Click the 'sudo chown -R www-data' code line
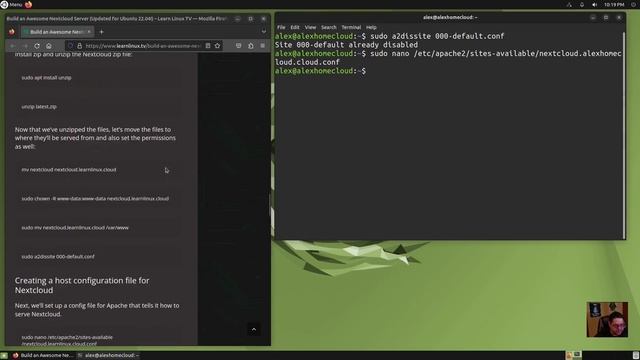This screenshot has height=360, width=640. [x=95, y=198]
